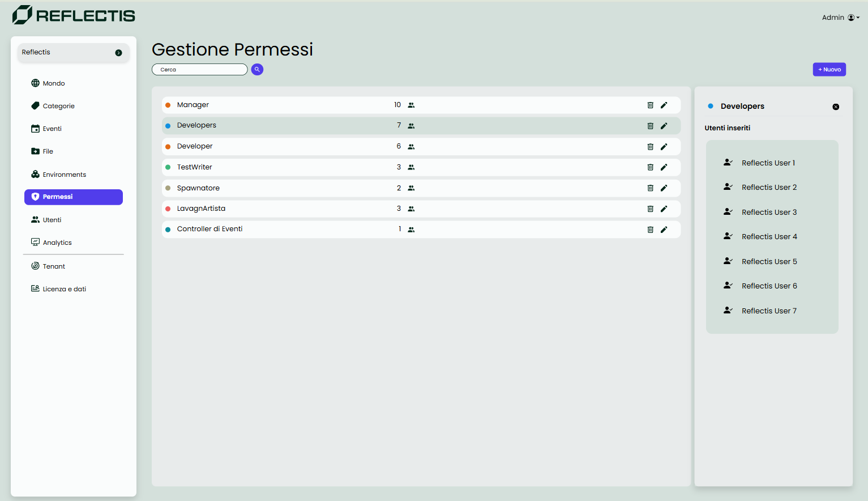Show users of Spawnatore via group icon
Image resolution: width=868 pixels, height=501 pixels.
tap(411, 188)
